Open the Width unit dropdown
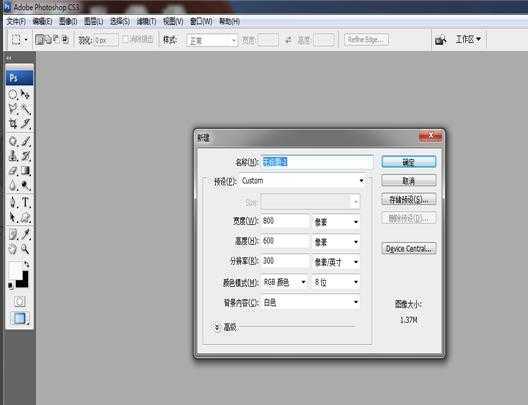The height and width of the screenshot is (405, 528). (x=336, y=222)
